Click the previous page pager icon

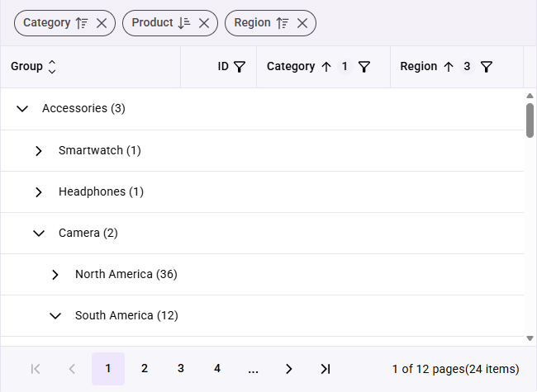(72, 369)
